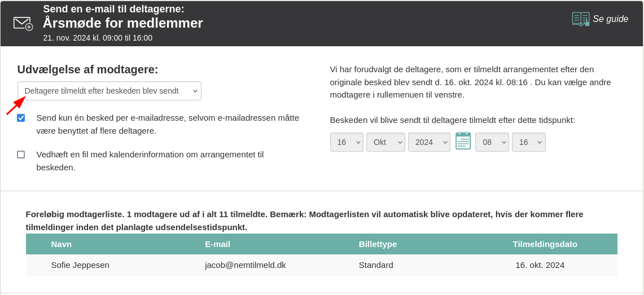Click the Se guide link
The width and height of the screenshot is (644, 295).
tap(610, 19)
